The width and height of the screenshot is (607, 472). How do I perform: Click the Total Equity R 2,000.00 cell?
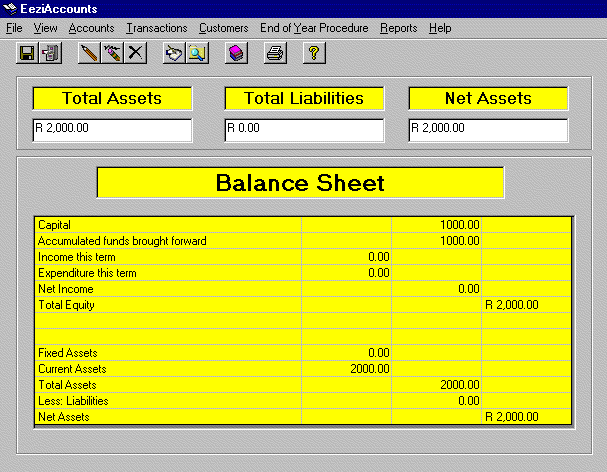[526, 305]
